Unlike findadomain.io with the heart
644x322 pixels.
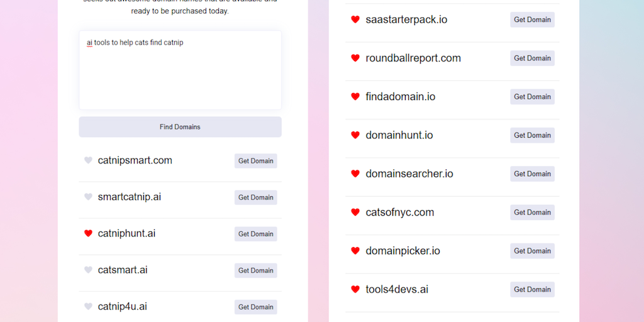(x=355, y=97)
